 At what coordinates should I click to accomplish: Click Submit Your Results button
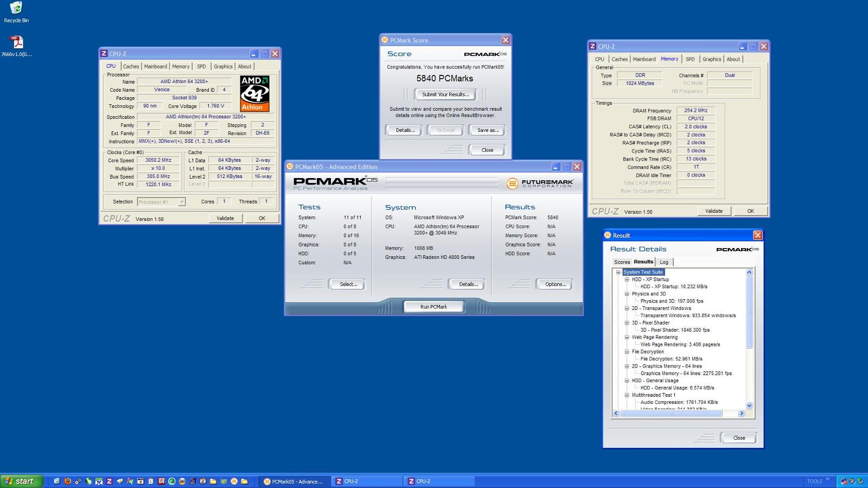coord(445,94)
